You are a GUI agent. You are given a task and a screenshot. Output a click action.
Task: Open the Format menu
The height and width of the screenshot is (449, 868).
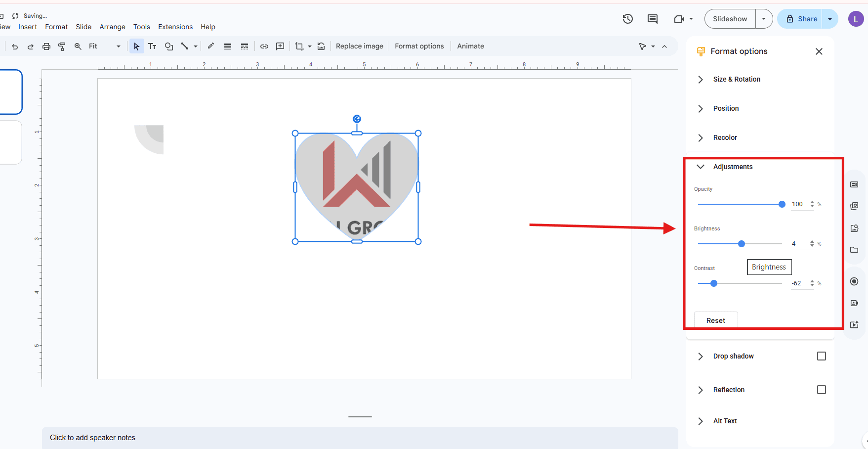pyautogui.click(x=56, y=27)
